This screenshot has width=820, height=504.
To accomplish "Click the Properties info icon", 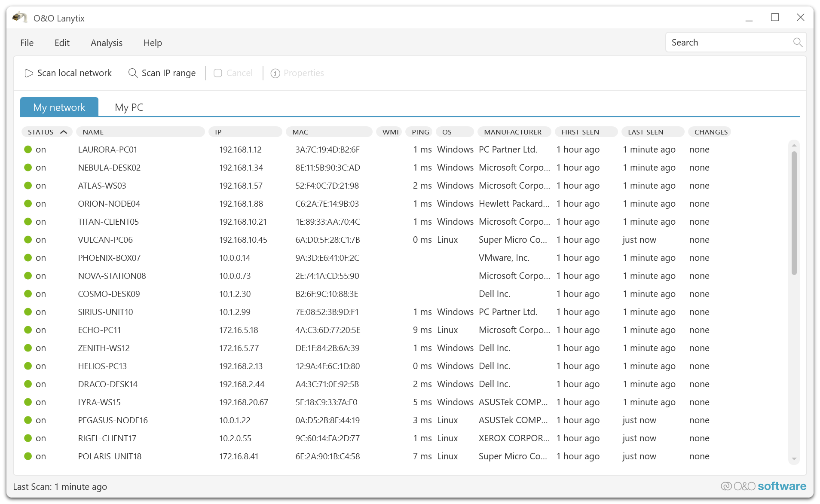I will point(275,73).
